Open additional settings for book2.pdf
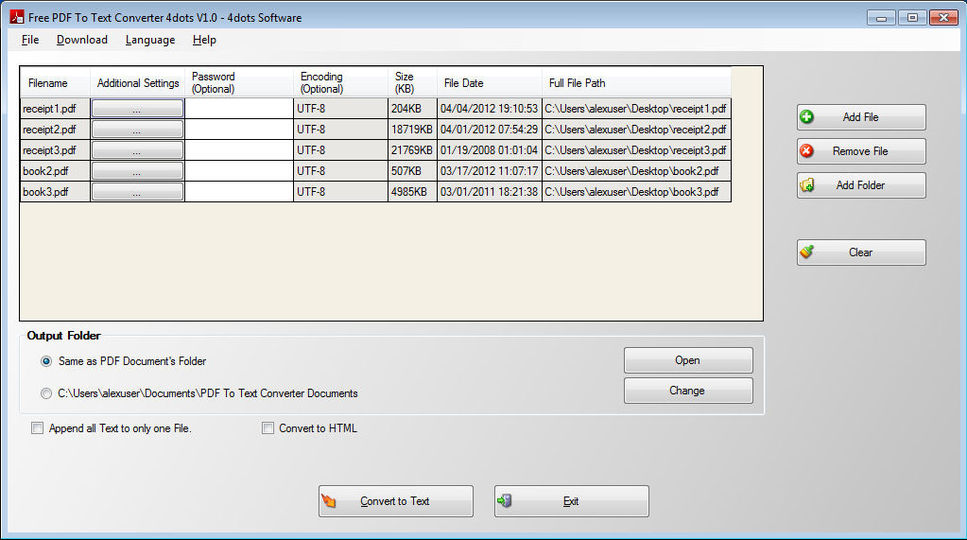Image resolution: width=967 pixels, height=540 pixels. [x=138, y=171]
